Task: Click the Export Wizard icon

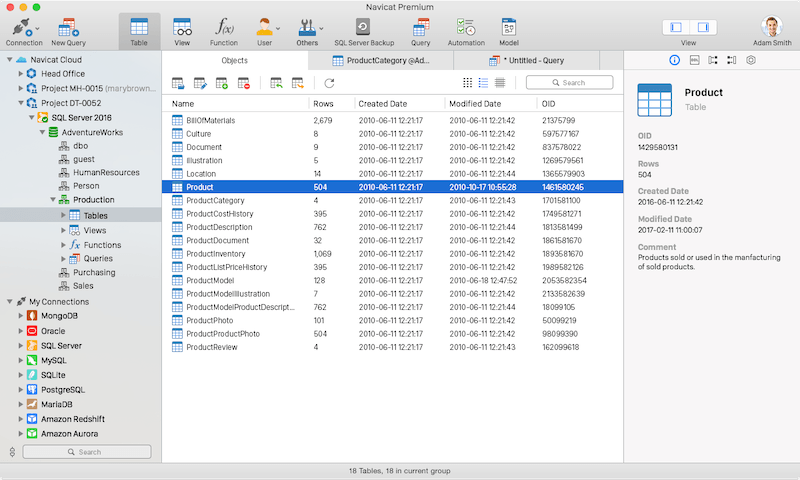Action: (297, 83)
